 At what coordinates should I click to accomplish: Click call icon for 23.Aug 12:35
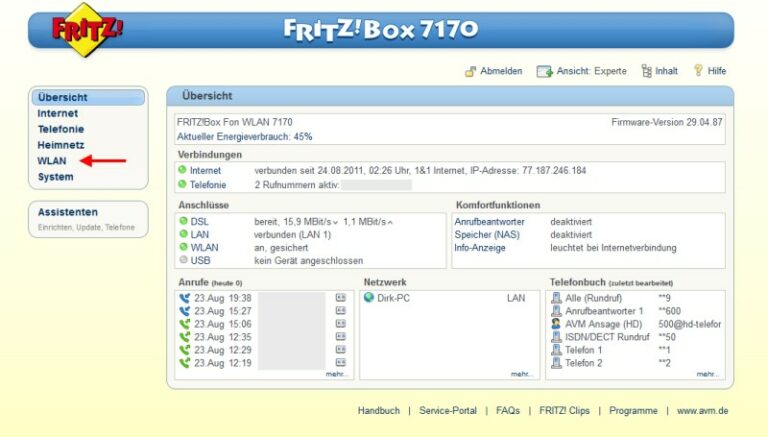coord(185,337)
